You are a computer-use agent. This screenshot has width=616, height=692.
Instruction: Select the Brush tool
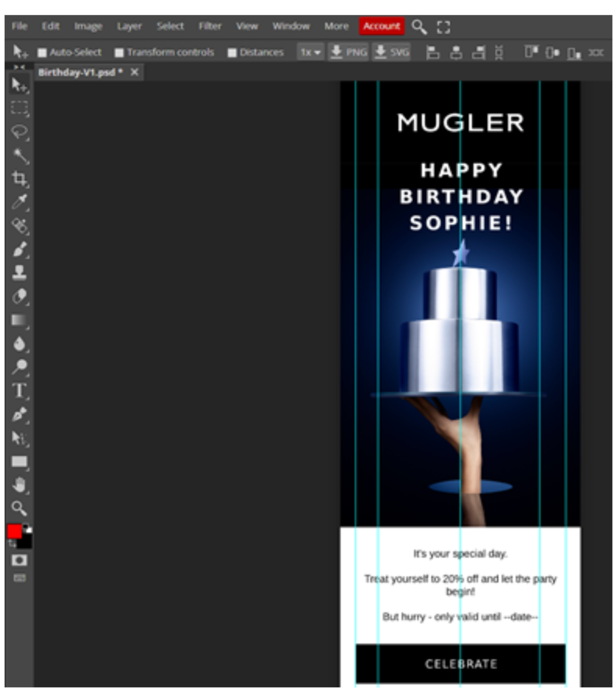pos(19,249)
